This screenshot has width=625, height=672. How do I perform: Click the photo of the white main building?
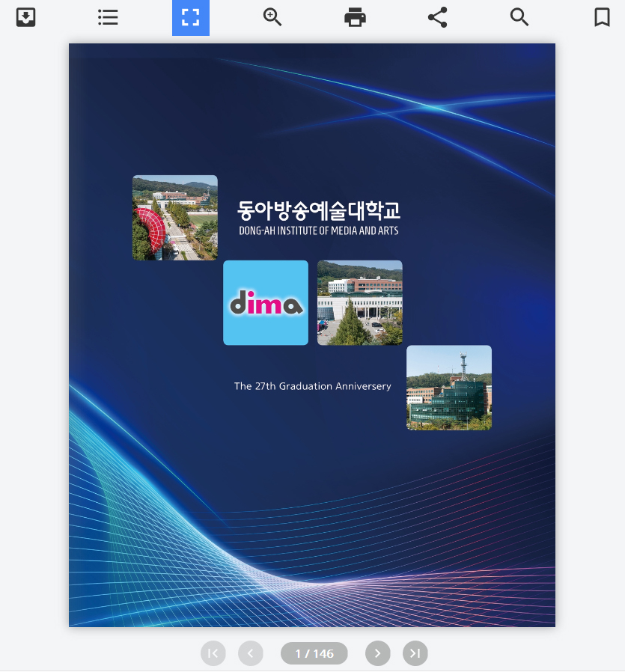[360, 303]
